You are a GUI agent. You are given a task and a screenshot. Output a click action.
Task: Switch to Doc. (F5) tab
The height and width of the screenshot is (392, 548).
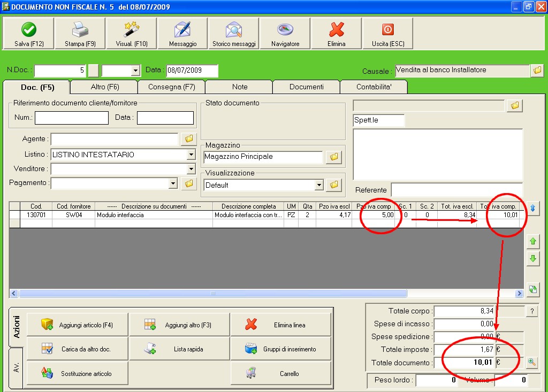pyautogui.click(x=37, y=87)
